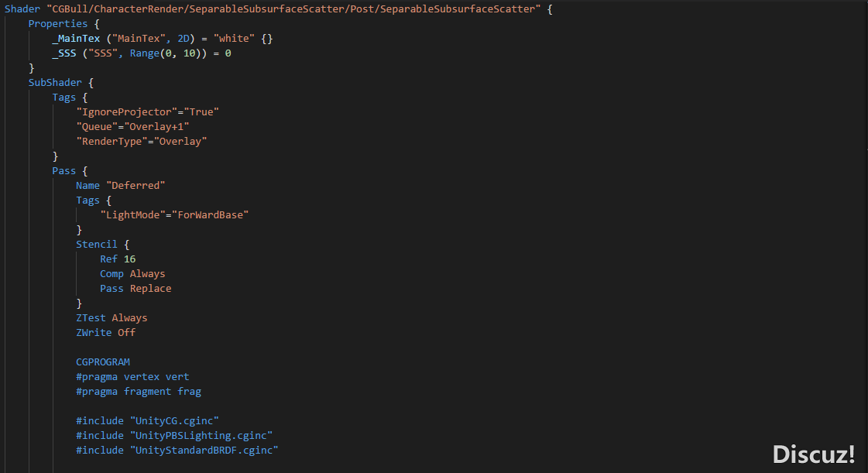
Task: Select the "IgnoreProjector"="True" tag line
Action: [147, 111]
